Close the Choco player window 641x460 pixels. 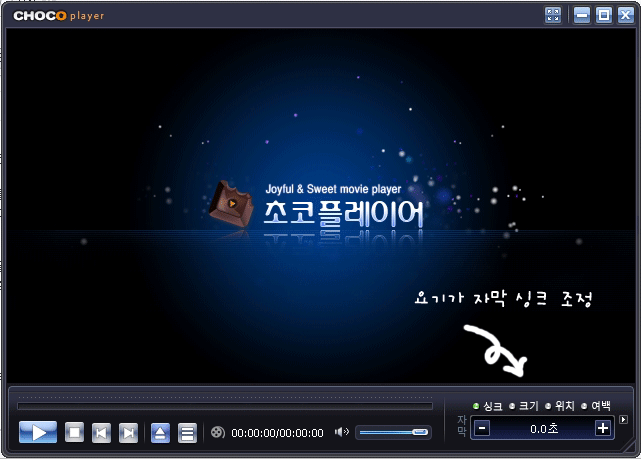pyautogui.click(x=626, y=15)
